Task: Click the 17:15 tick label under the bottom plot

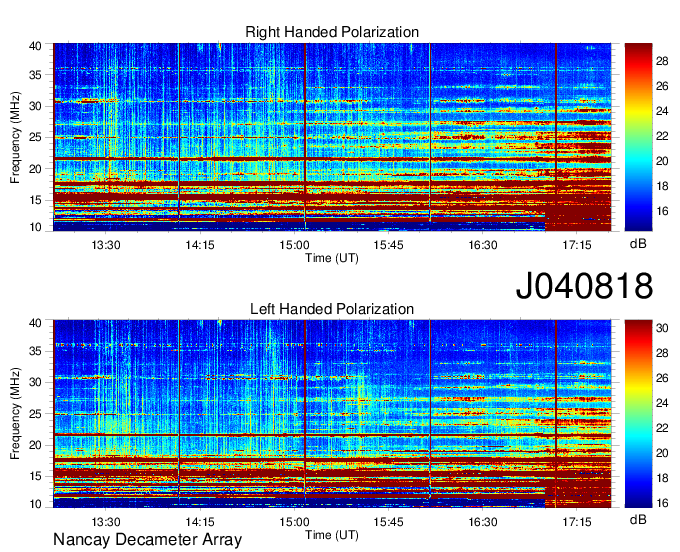Action: (577, 522)
